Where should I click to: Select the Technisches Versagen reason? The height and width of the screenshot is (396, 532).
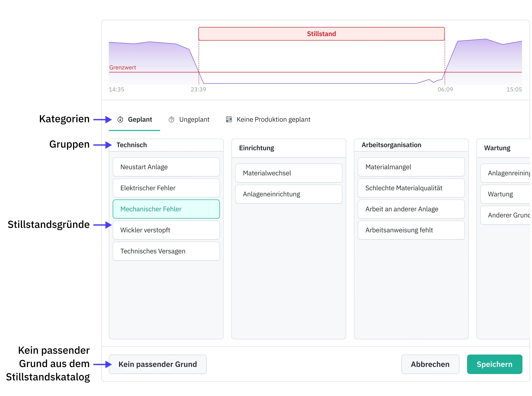click(166, 251)
